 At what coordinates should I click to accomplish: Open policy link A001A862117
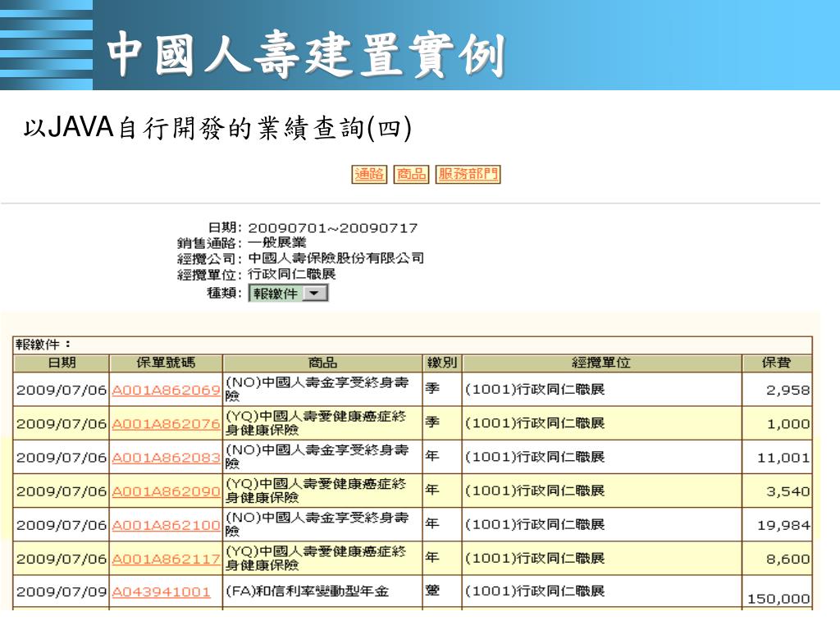pos(166,559)
